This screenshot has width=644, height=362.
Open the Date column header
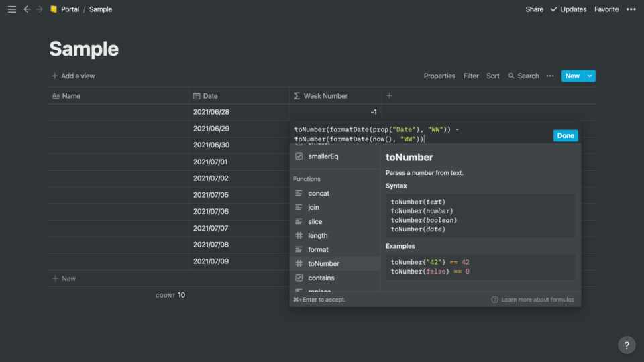click(239, 96)
